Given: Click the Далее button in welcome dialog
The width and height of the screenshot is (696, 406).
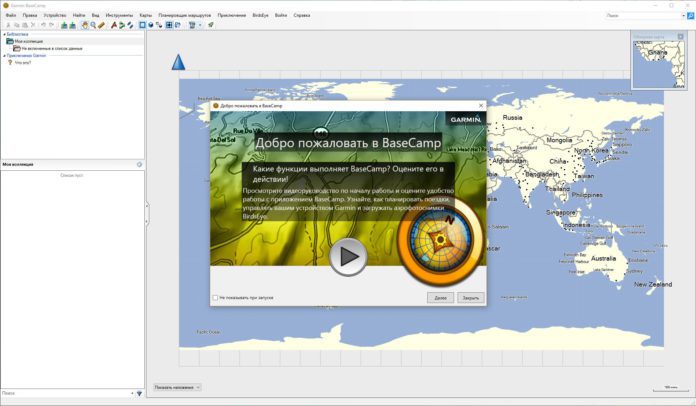Looking at the screenshot, I should pos(440,298).
